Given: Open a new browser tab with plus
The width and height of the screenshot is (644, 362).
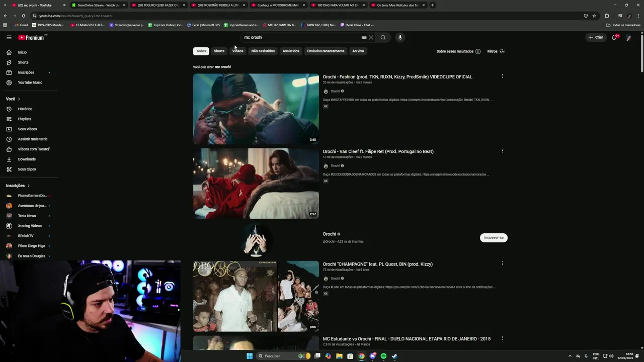Looking at the screenshot, I should tap(433, 5).
